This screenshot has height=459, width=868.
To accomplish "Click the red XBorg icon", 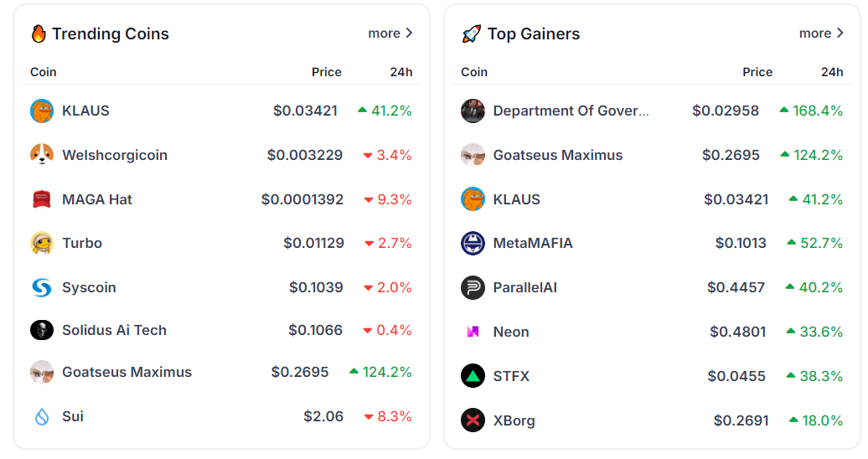I will [473, 420].
